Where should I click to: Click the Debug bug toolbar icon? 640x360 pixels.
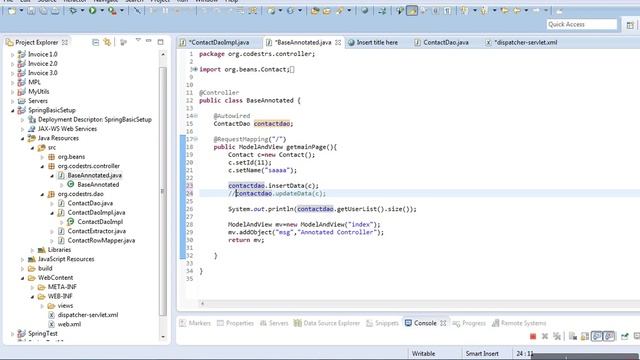(x=73, y=11)
